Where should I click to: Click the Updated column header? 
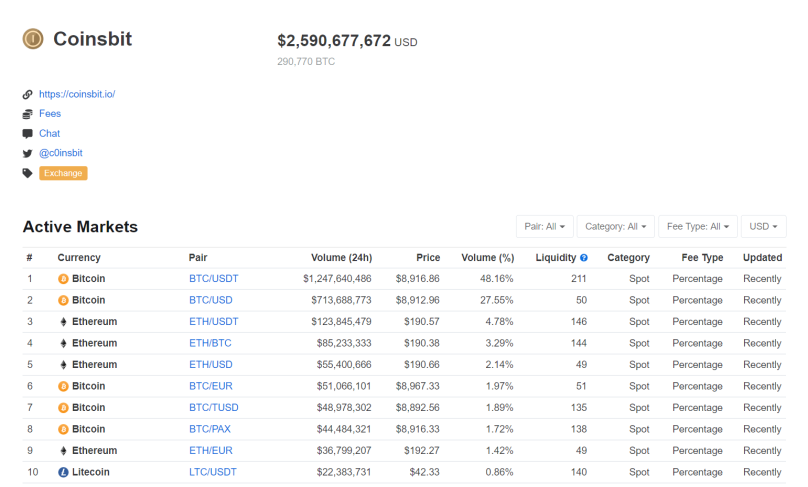[x=762, y=258]
